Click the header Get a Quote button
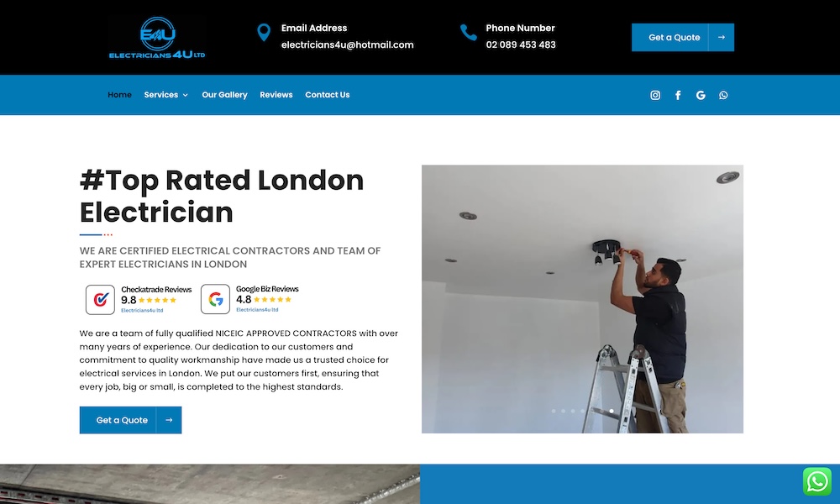 click(x=682, y=38)
